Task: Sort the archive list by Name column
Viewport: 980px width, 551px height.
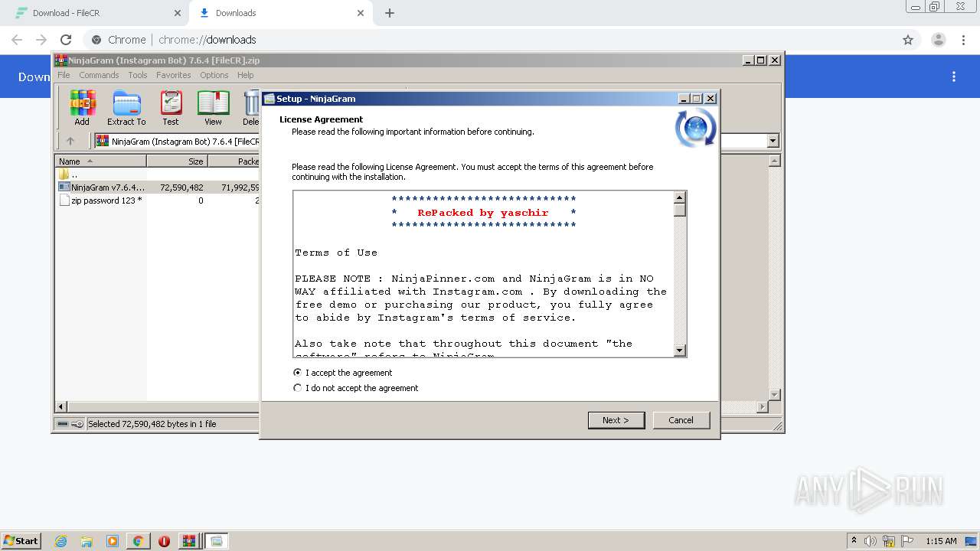Action: pos(100,161)
